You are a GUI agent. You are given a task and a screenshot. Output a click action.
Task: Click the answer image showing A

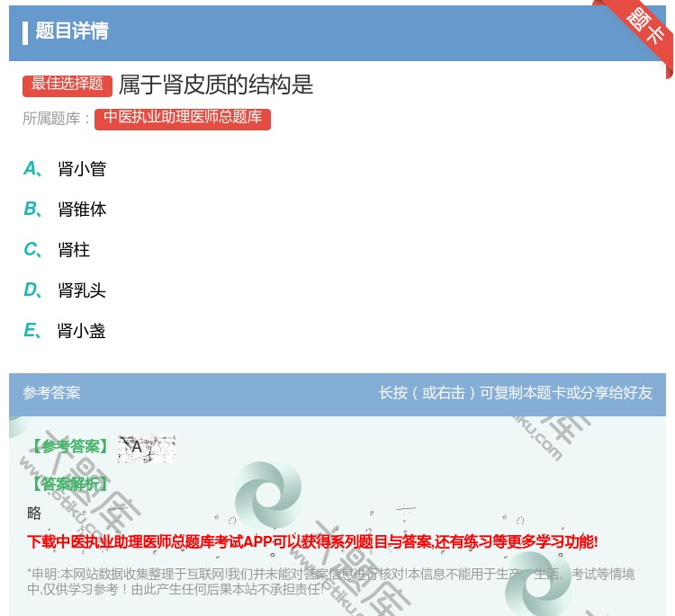(147, 448)
